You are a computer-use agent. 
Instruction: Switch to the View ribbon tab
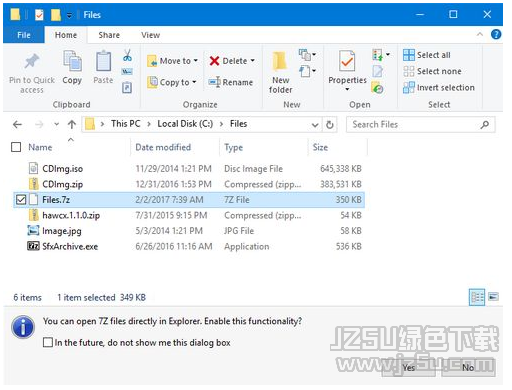[x=150, y=35]
